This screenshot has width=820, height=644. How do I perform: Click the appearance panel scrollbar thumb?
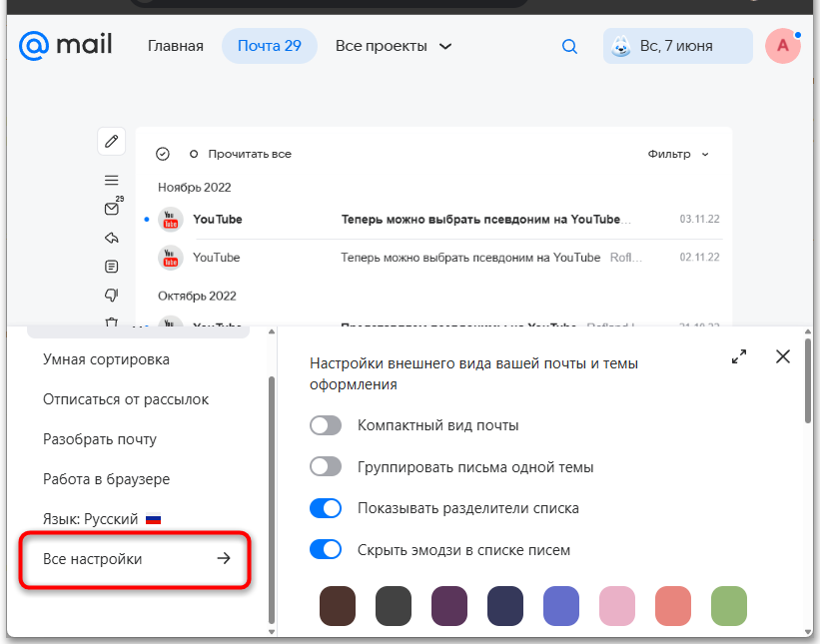coord(808,380)
